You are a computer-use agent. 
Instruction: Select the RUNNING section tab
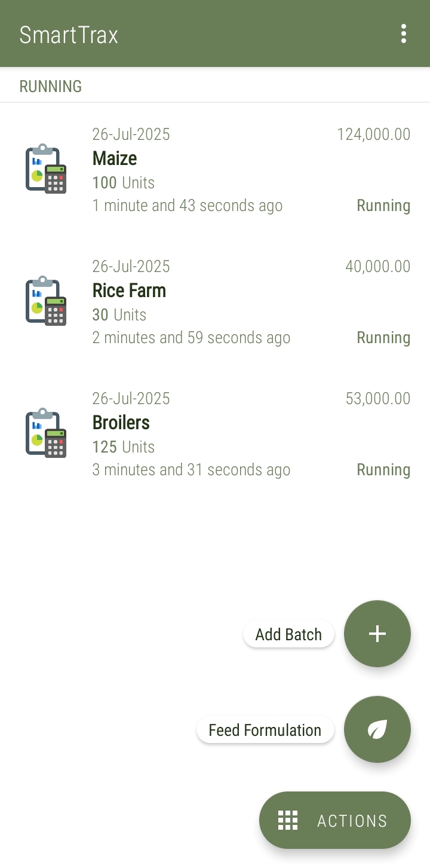click(x=51, y=87)
